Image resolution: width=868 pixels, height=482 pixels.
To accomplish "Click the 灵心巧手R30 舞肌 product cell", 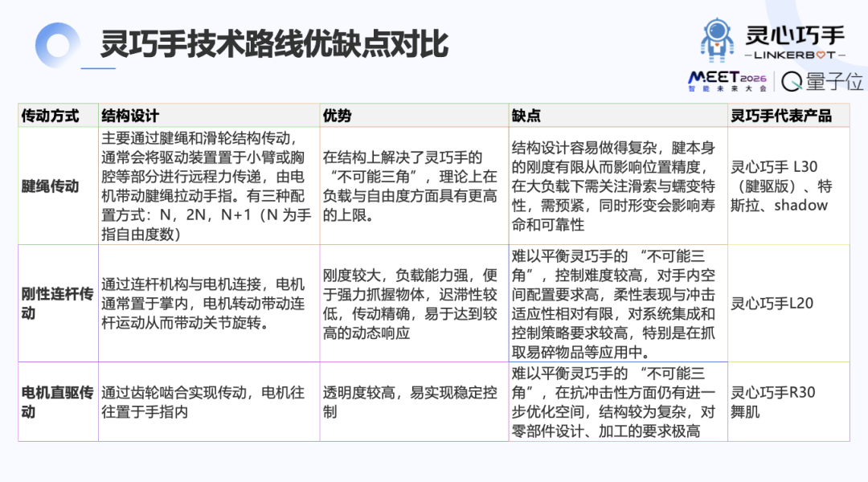I will pyautogui.click(x=772, y=402).
